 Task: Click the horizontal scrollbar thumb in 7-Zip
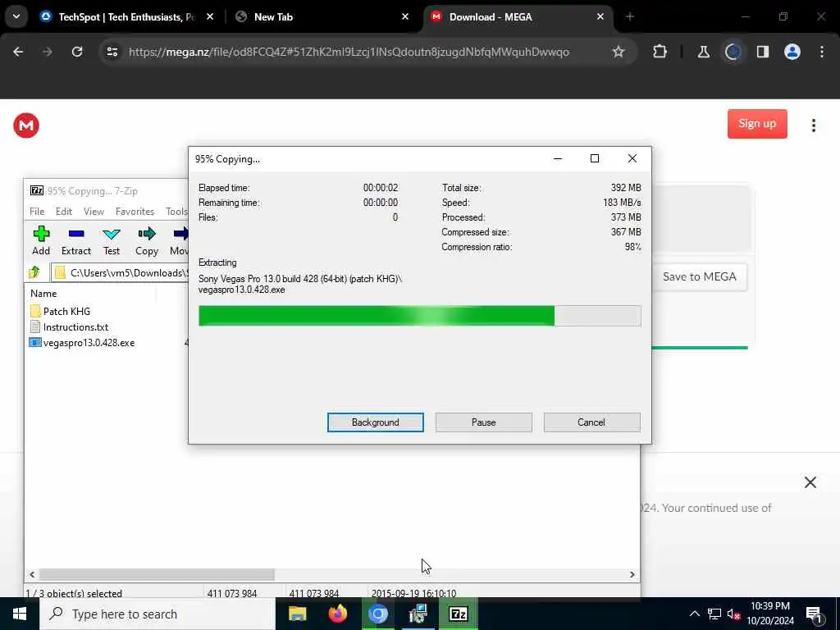(157, 574)
